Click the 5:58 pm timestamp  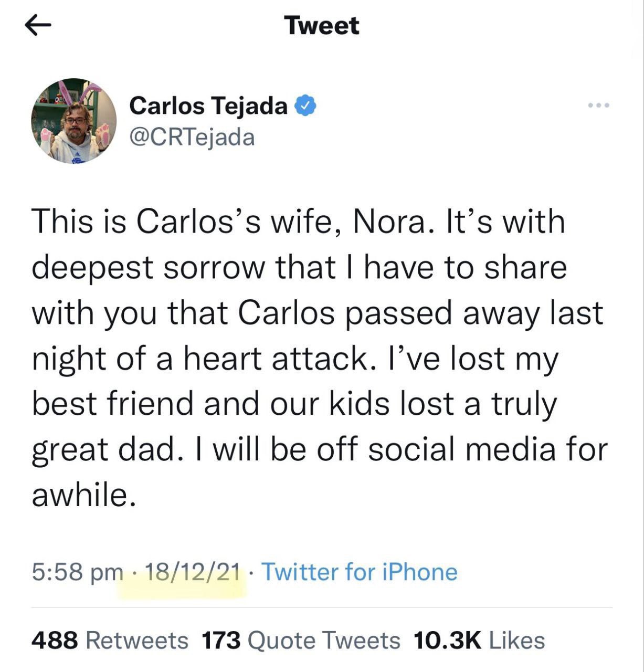tap(77, 572)
